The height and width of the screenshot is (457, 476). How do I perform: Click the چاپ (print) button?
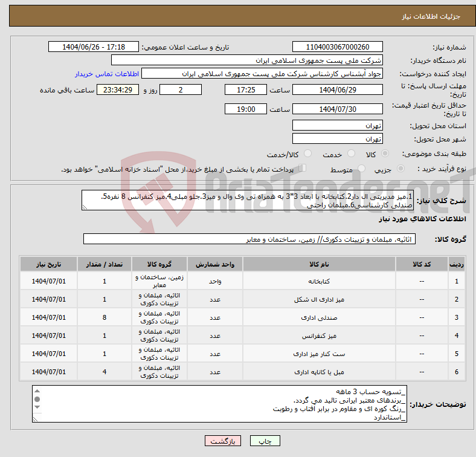click(x=265, y=441)
